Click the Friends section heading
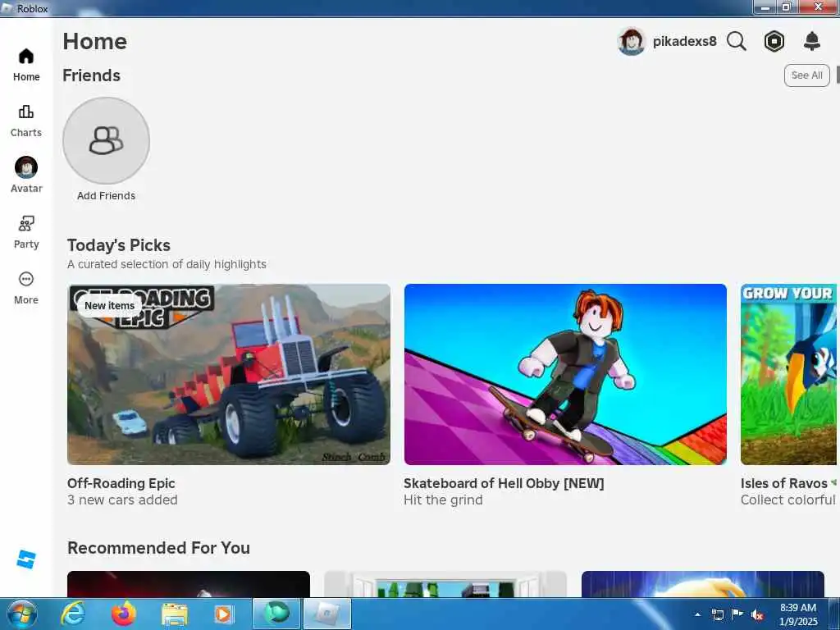840x630 pixels. click(x=92, y=75)
